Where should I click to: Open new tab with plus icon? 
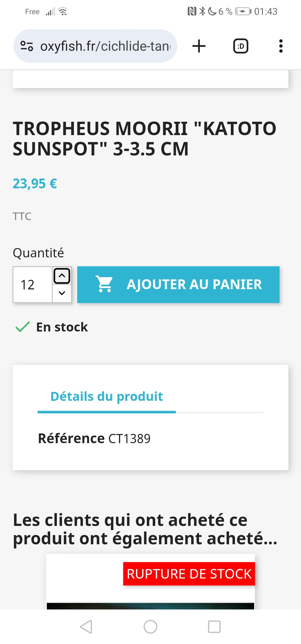(x=199, y=46)
